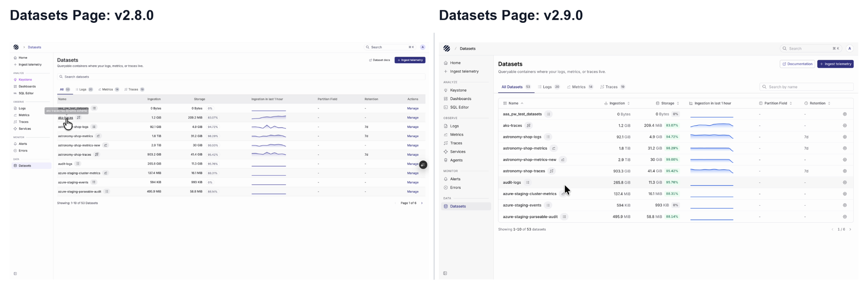868x289 pixels.
Task: Collapse the sidebar in v2.9.0 panel
Action: pos(445,273)
